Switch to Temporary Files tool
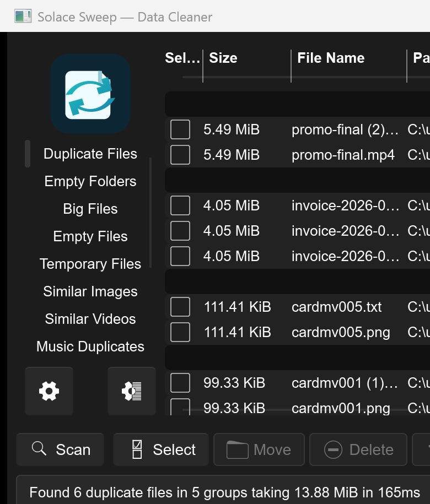 90,264
